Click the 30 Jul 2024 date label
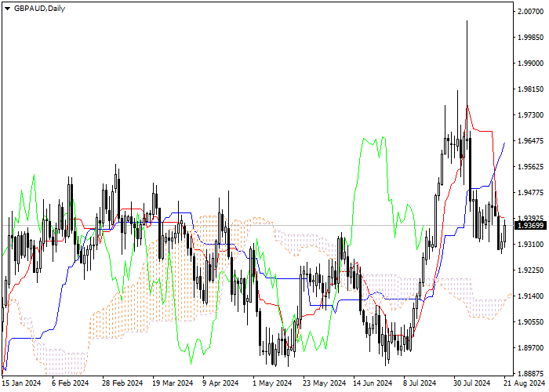The height and width of the screenshot is (392, 549). pos(471,383)
